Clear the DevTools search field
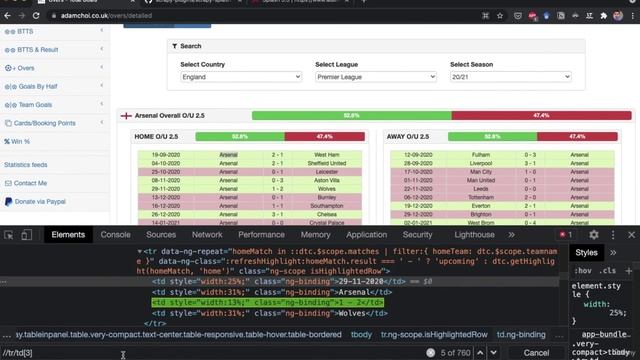640x360 pixels. click(431, 353)
